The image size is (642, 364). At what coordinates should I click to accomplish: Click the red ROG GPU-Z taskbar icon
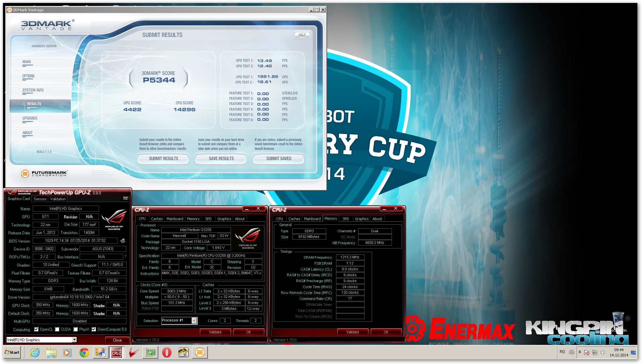(134, 352)
